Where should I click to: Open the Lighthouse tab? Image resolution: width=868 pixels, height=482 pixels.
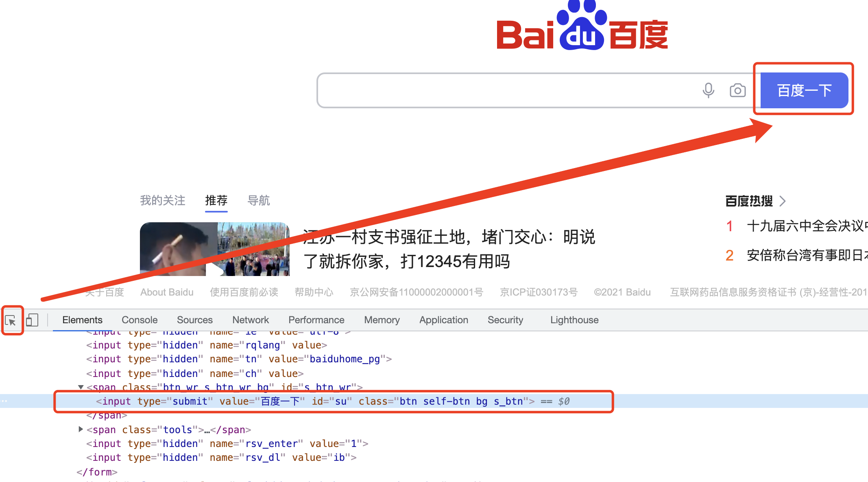point(574,320)
